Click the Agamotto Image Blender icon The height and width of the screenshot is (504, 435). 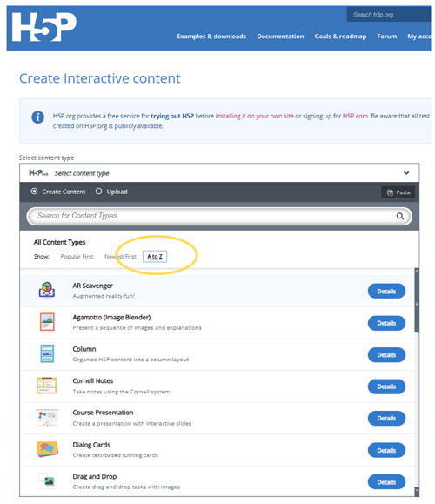pyautogui.click(x=47, y=322)
